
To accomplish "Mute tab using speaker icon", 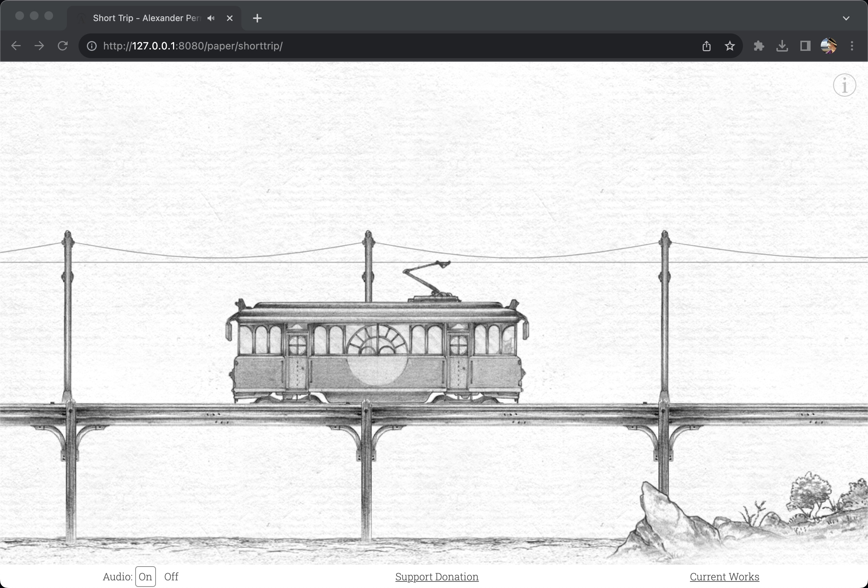I will click(211, 18).
